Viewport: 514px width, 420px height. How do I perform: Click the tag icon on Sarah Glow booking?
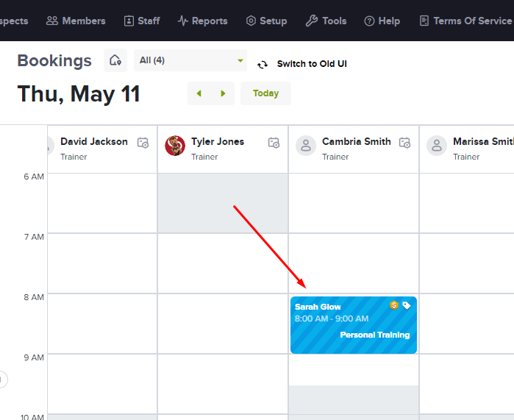pos(407,305)
